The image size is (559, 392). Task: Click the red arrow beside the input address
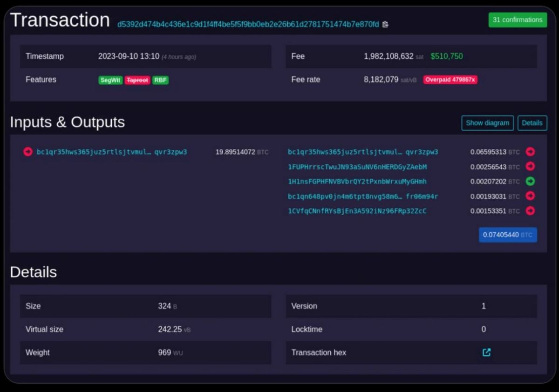[x=28, y=152]
